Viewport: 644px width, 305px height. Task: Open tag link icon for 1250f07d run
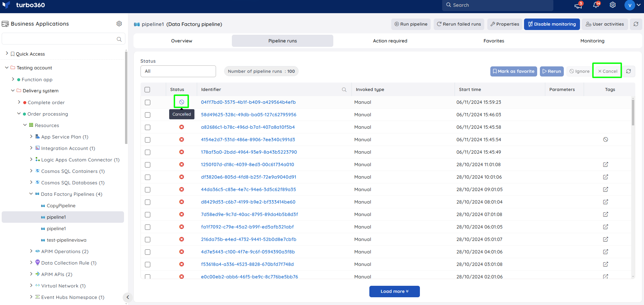coord(606,164)
